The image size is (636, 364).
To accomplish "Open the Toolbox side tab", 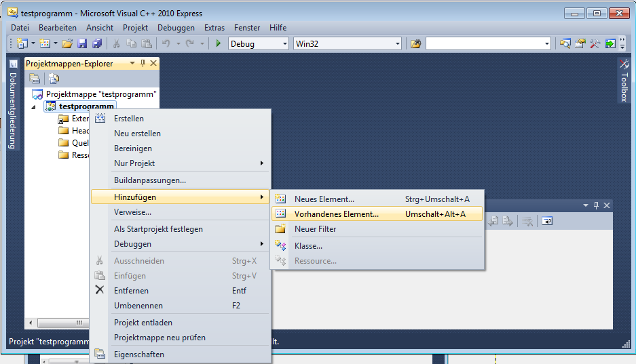I will pyautogui.click(x=624, y=81).
